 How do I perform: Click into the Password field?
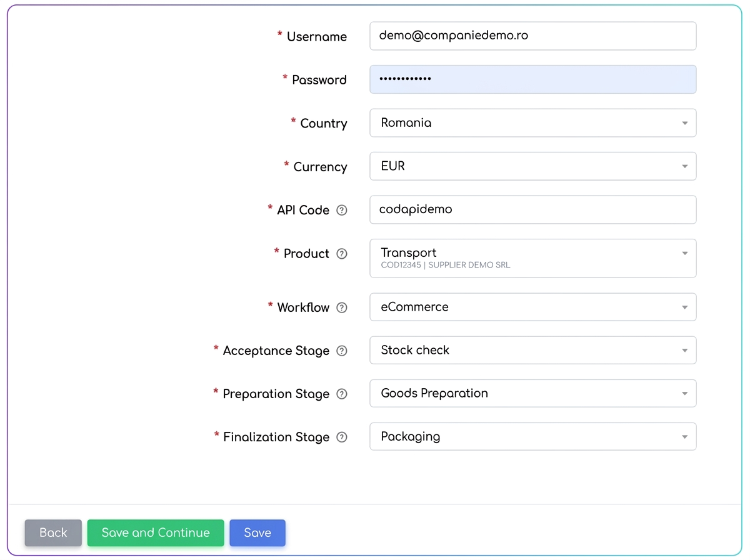533,79
